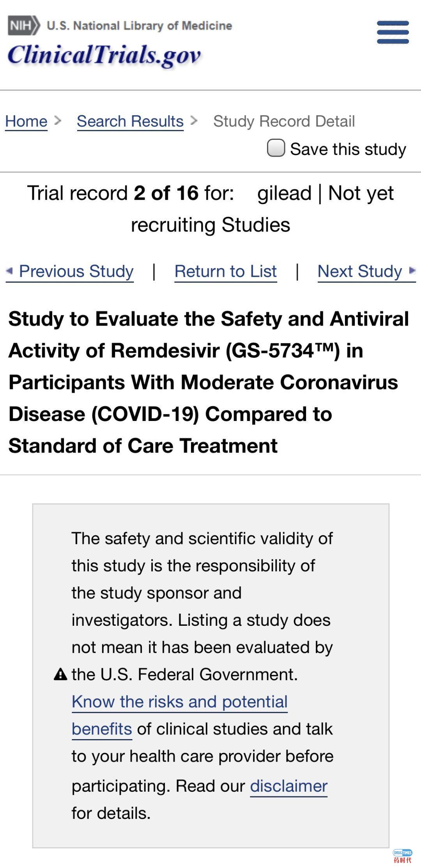Screen dimensions: 421x868
Task: Click U.S. National Library of Medicine text
Action: [x=139, y=26]
